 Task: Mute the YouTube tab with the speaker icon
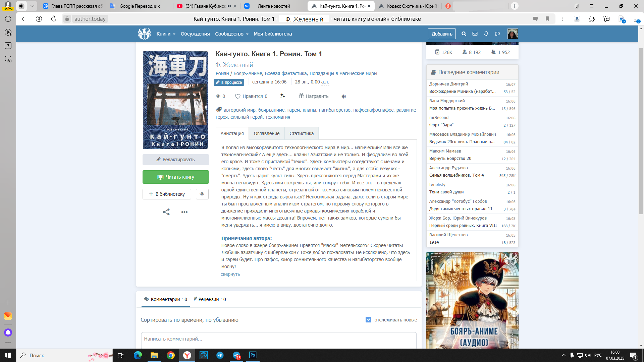tap(229, 6)
